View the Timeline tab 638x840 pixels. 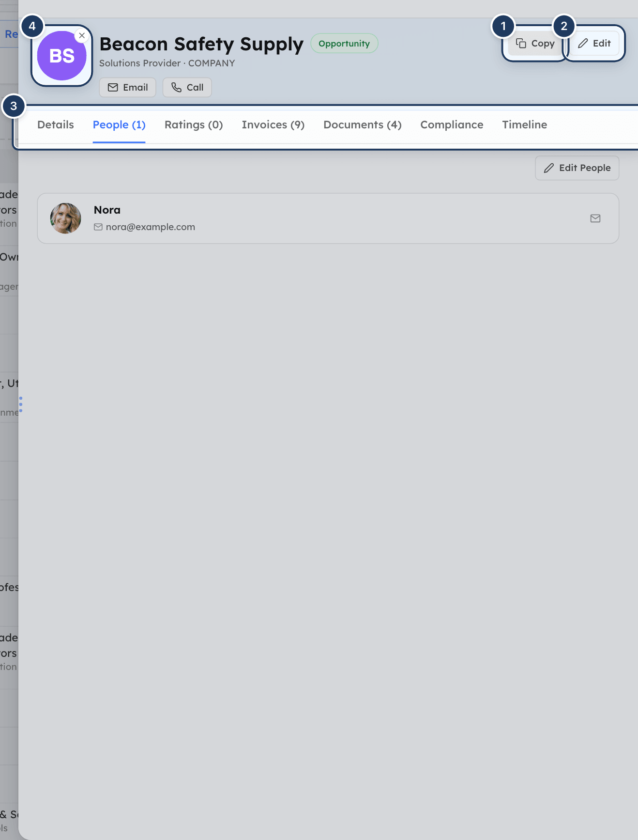click(x=525, y=125)
